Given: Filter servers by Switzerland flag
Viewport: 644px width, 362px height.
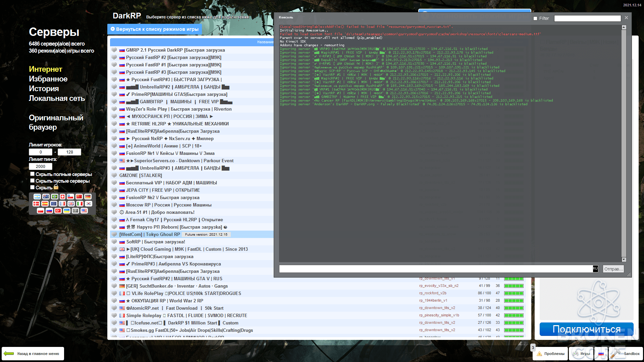Looking at the screenshot, I should [x=62, y=197].
